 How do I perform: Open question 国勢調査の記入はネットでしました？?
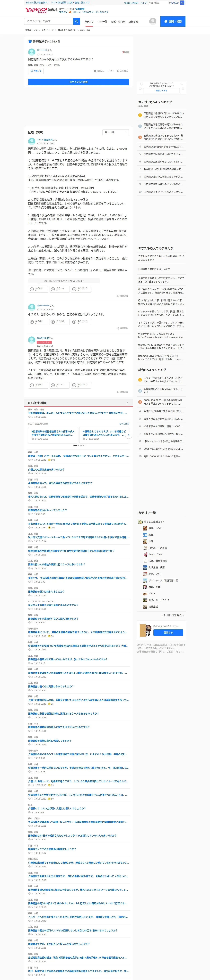click(47, 510)
